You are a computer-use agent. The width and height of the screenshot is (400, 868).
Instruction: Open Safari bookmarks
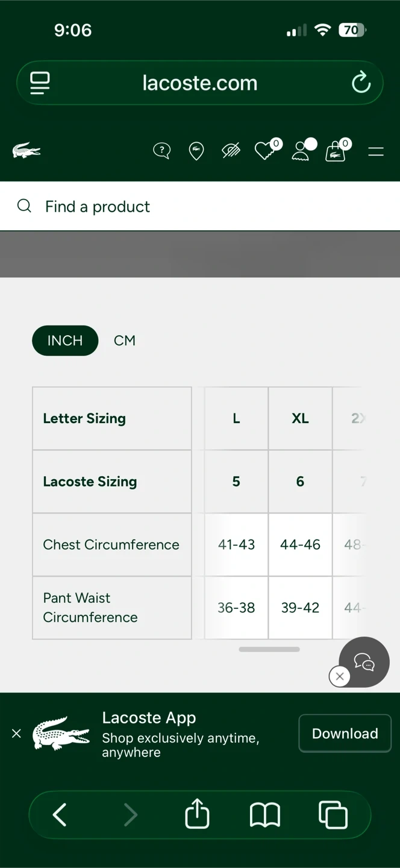(265, 815)
